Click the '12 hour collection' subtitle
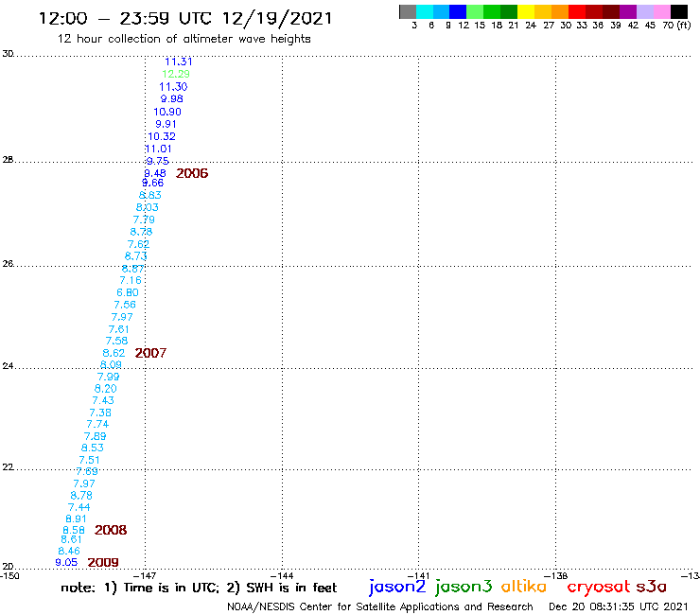This screenshot has height=615, width=700. [184, 40]
